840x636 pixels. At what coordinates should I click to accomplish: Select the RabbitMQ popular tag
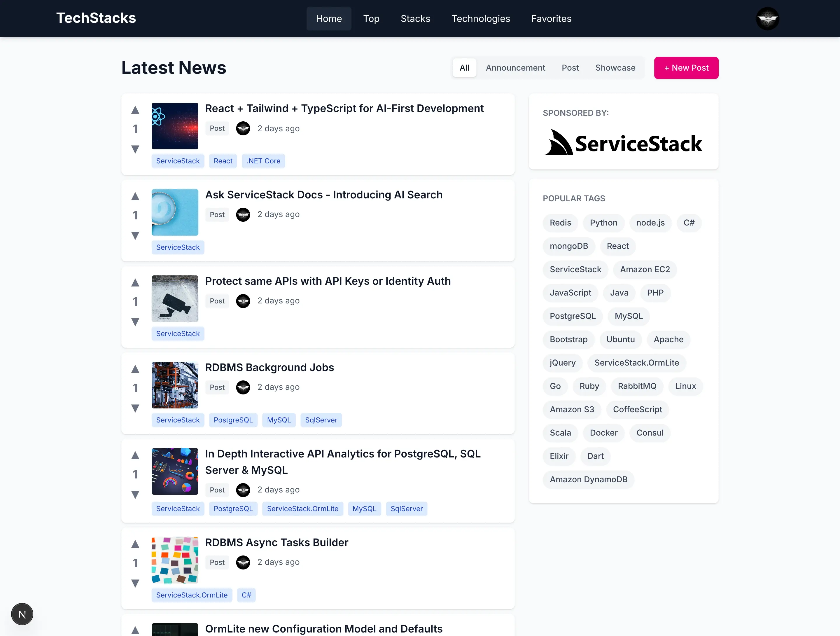637,386
